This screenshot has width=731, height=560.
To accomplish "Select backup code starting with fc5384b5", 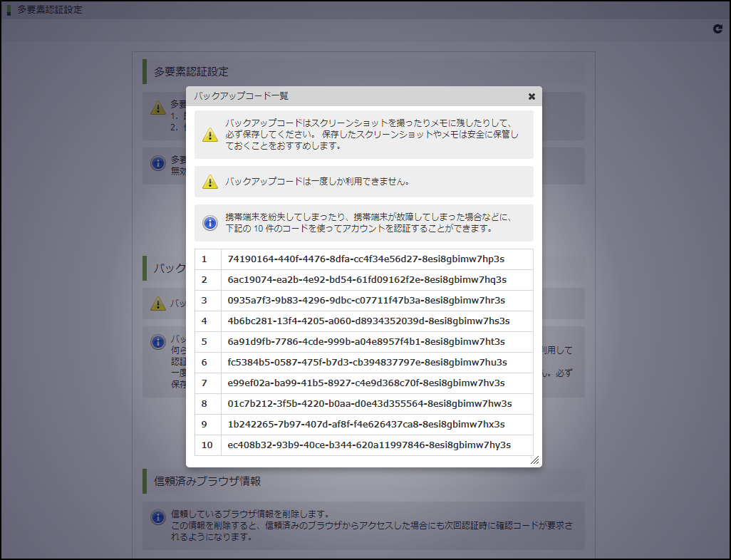I will pos(368,363).
